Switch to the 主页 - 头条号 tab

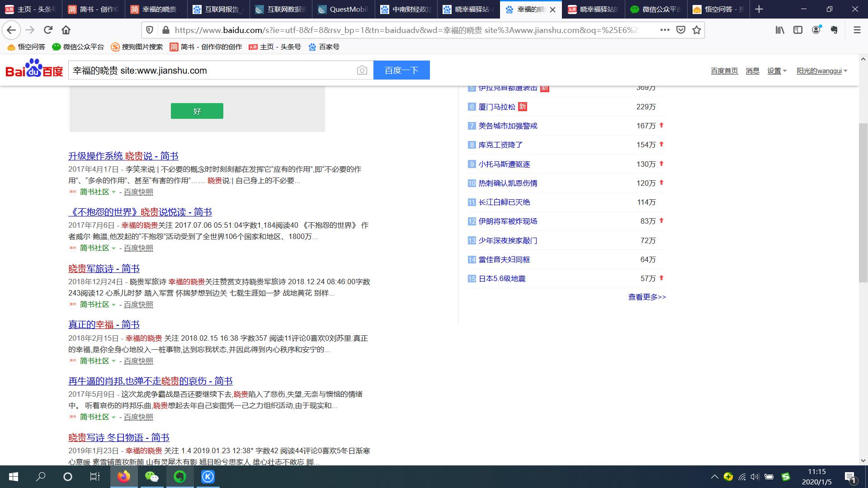click(x=31, y=9)
